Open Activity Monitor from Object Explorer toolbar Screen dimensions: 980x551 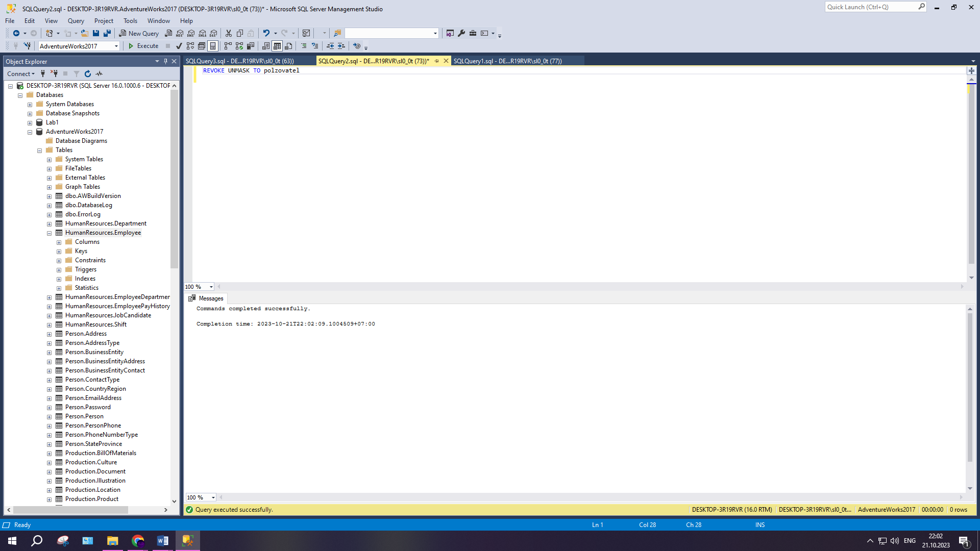tap(99, 74)
